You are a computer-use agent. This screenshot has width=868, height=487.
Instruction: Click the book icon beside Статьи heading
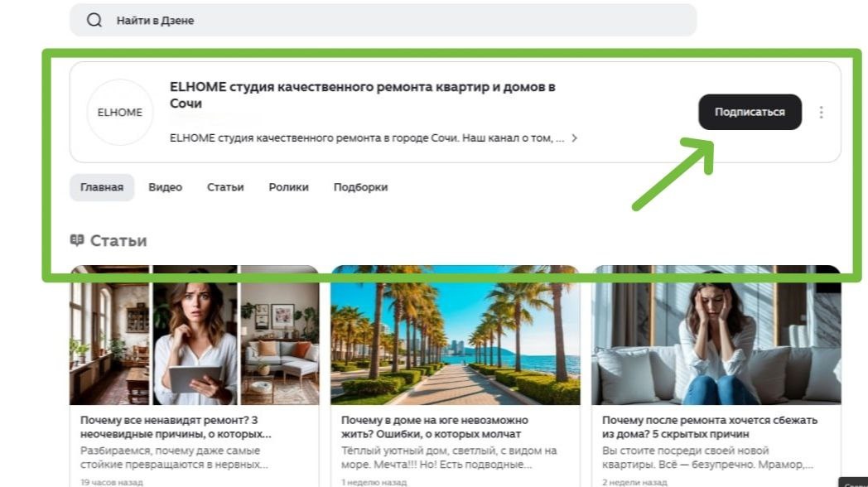tap(77, 240)
